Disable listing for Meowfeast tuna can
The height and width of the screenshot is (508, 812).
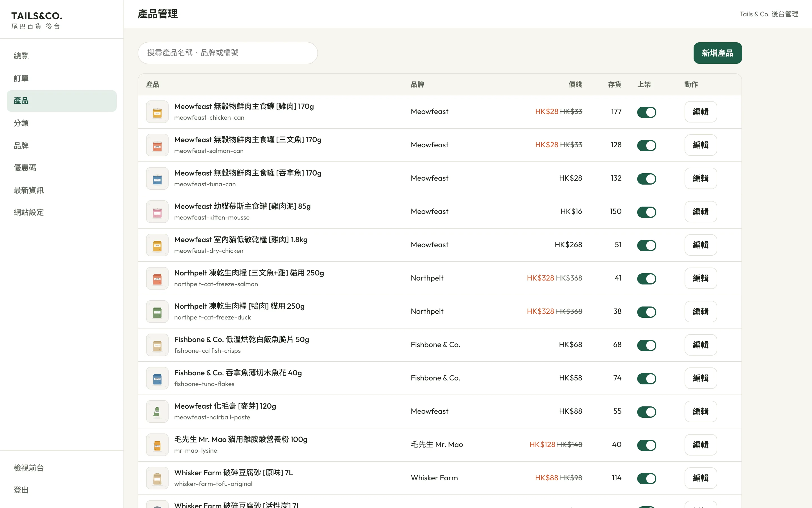pos(646,179)
